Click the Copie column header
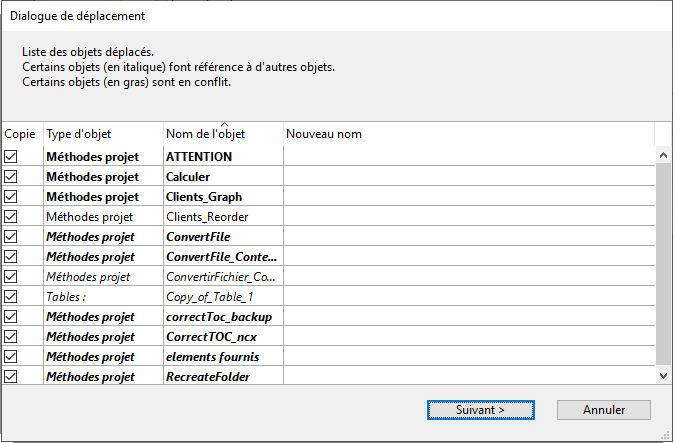This screenshot has height=443, width=674. pos(20,134)
